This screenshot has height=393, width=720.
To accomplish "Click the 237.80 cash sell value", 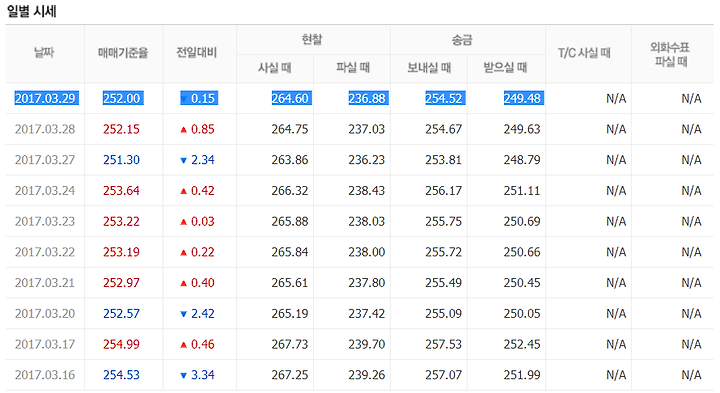I will click(x=366, y=283).
